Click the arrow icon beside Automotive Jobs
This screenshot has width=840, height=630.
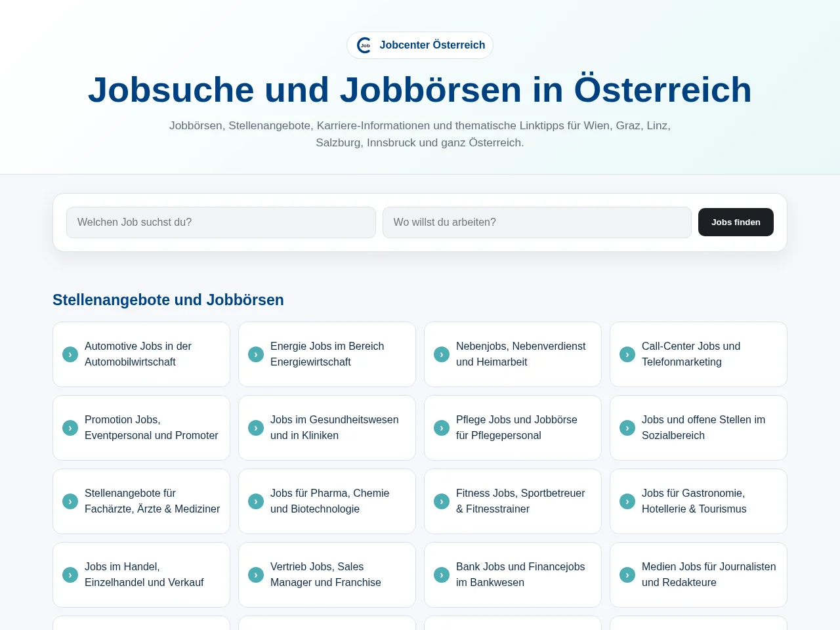(x=70, y=354)
